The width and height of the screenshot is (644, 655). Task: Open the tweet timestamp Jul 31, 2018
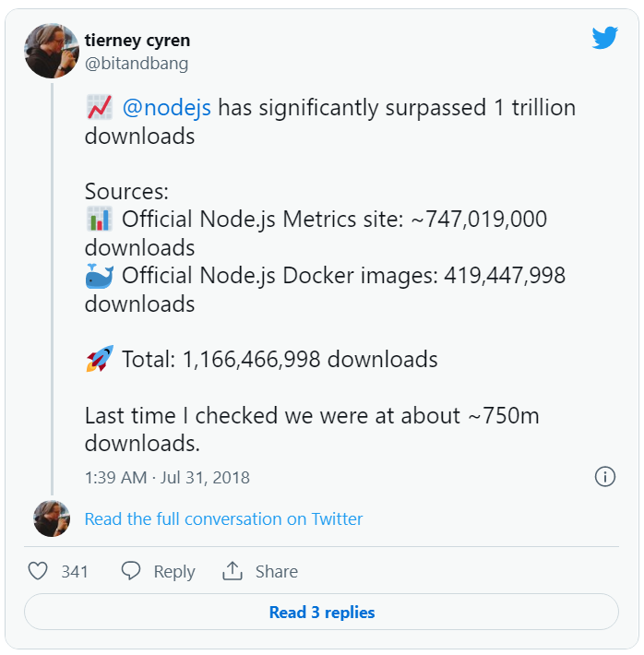167,478
